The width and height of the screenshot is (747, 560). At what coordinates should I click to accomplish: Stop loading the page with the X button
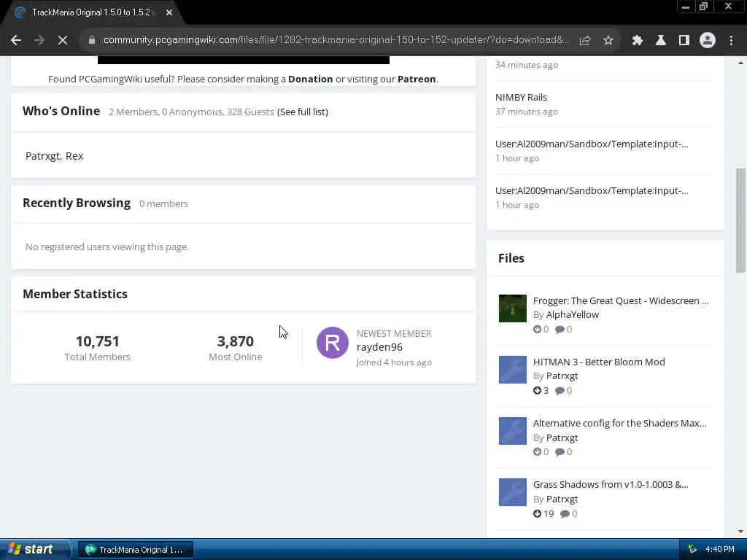click(63, 41)
